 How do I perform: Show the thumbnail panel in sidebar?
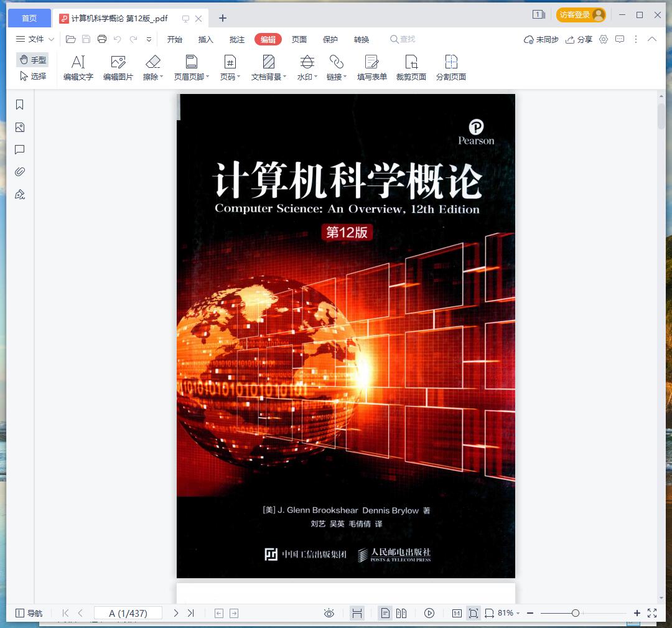(20, 128)
